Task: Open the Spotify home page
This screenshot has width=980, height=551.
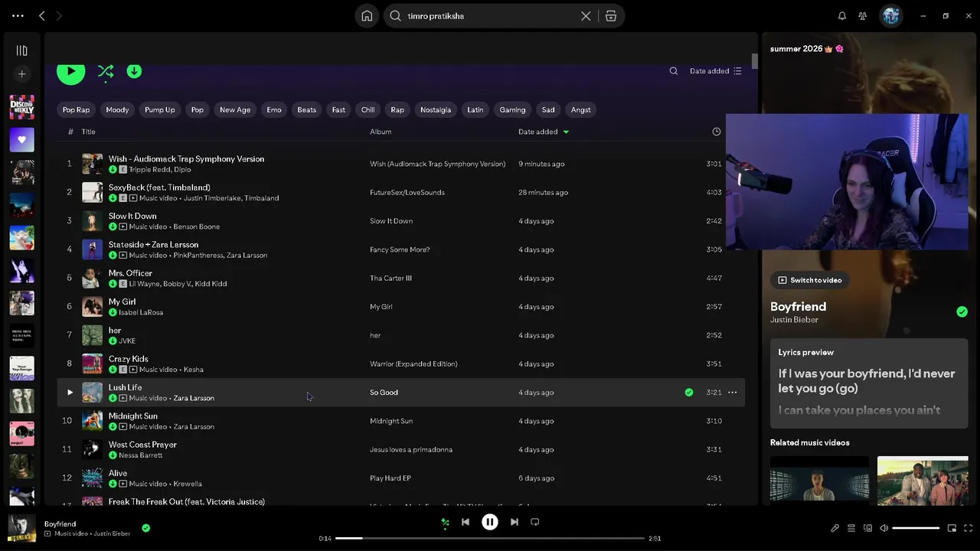Action: [367, 16]
